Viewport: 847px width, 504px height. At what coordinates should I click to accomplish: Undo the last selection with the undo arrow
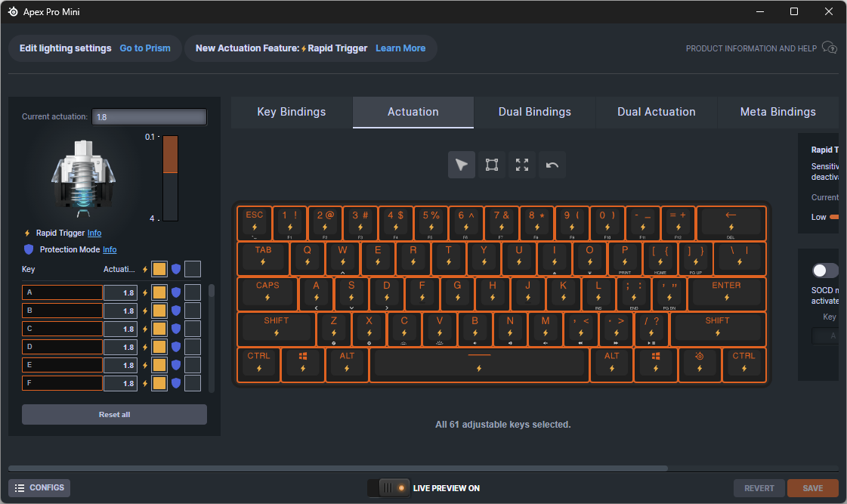(552, 165)
